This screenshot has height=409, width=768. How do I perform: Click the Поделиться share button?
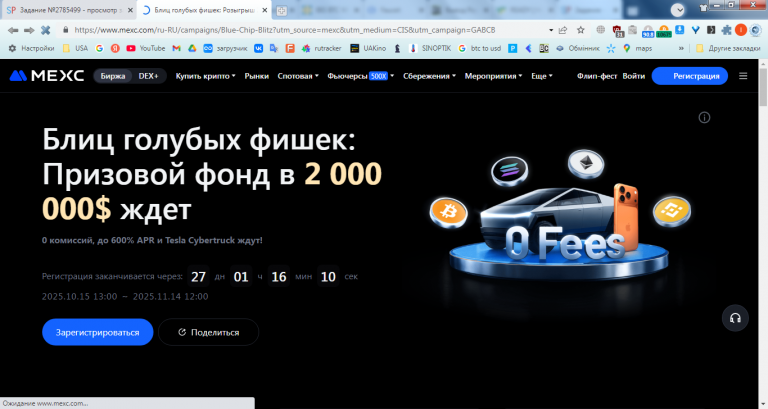(209, 332)
